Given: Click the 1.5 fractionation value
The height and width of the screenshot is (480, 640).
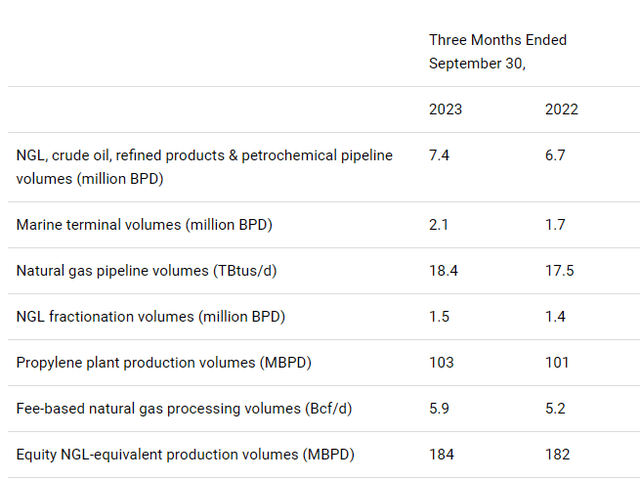Looking at the screenshot, I should click(439, 317).
